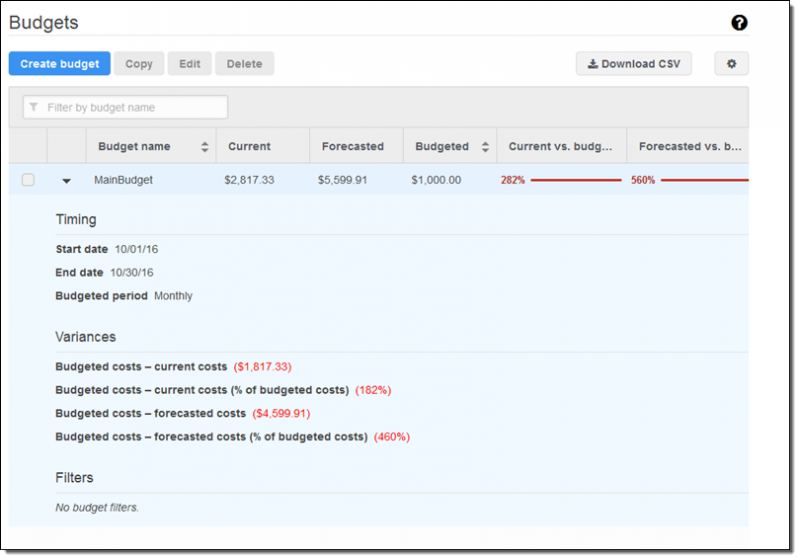
Task: Open the help question mark icon
Action: [739, 22]
